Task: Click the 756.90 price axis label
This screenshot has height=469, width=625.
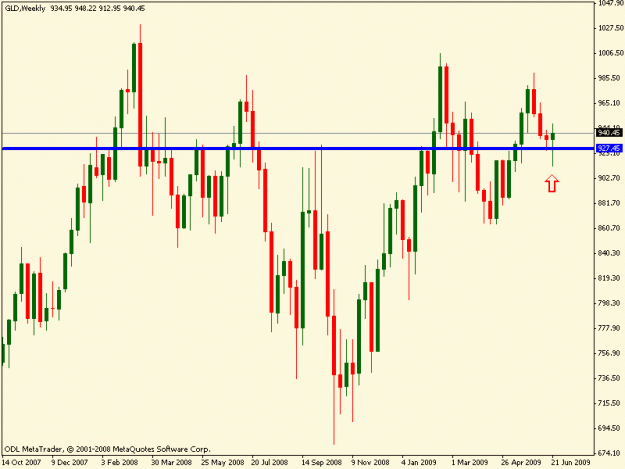Action: (x=611, y=353)
